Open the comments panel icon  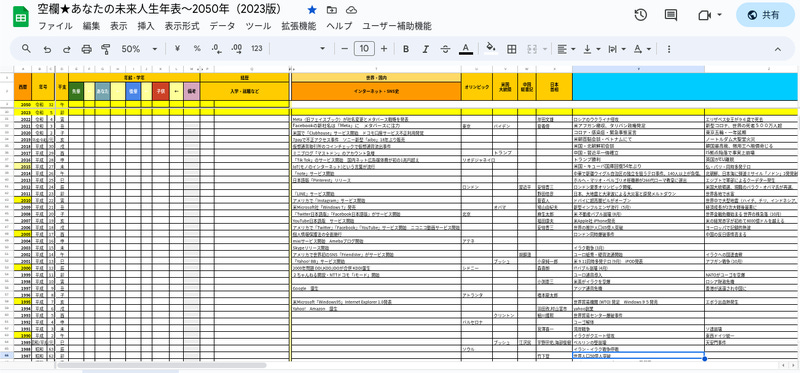click(671, 15)
